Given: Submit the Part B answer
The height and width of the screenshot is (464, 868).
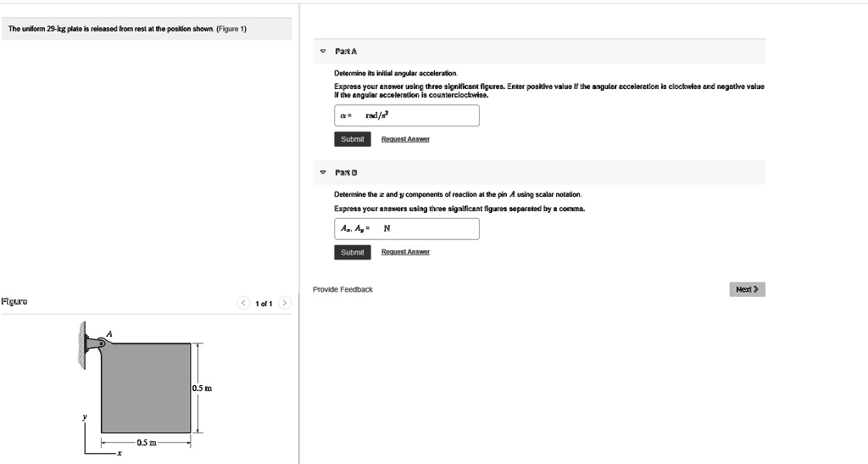Looking at the screenshot, I should pos(353,252).
